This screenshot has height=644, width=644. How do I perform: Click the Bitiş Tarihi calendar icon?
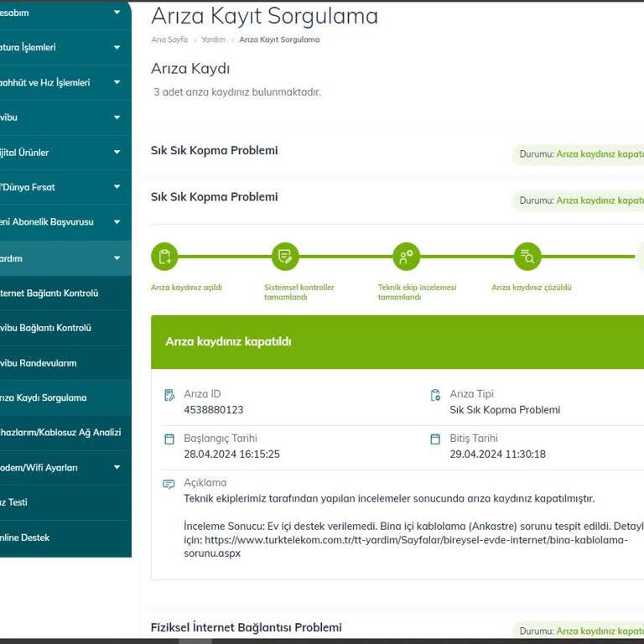pyautogui.click(x=435, y=439)
